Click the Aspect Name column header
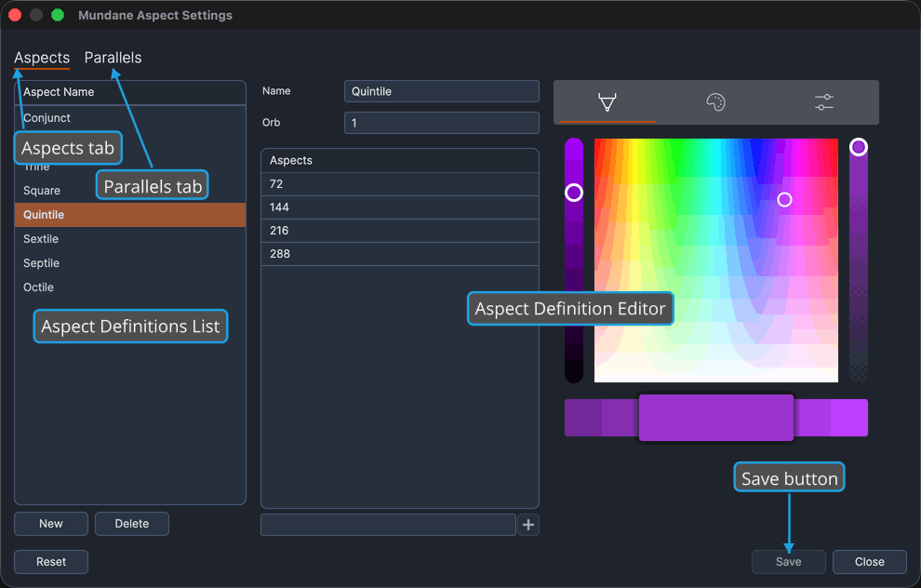Image resolution: width=921 pixels, height=588 pixels. pyautogui.click(x=130, y=92)
